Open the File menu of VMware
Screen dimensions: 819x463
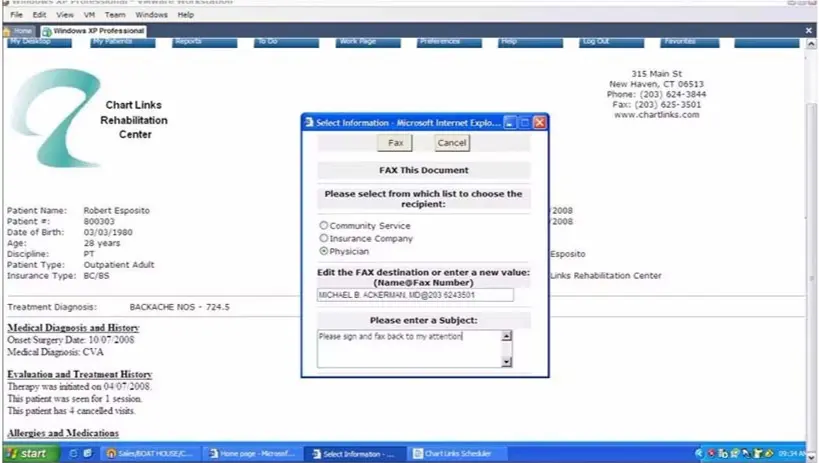point(16,15)
